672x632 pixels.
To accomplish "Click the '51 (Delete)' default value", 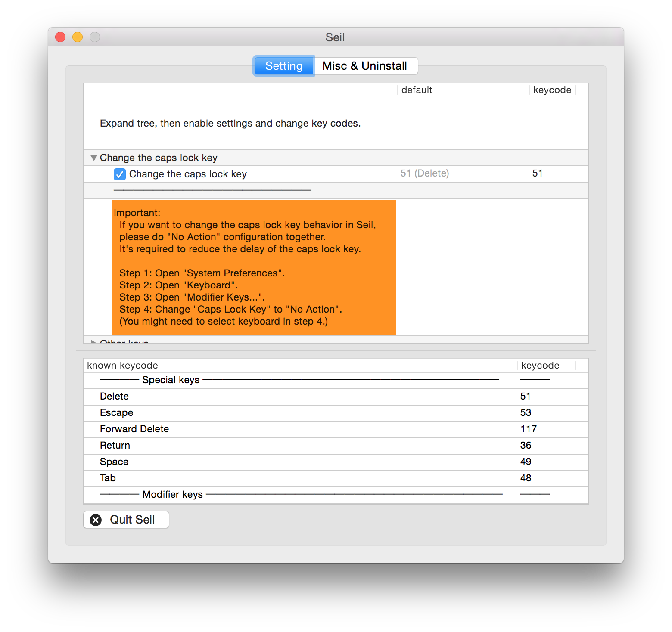I will (424, 173).
